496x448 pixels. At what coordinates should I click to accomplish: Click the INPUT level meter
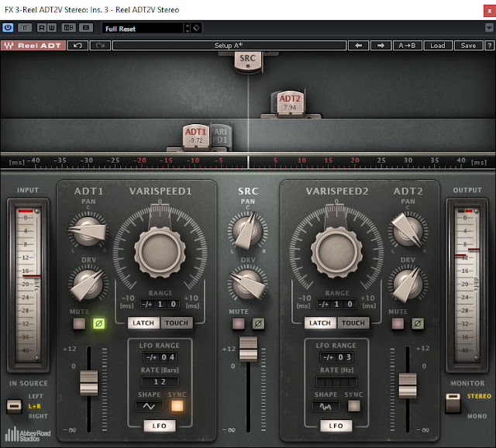click(28, 284)
